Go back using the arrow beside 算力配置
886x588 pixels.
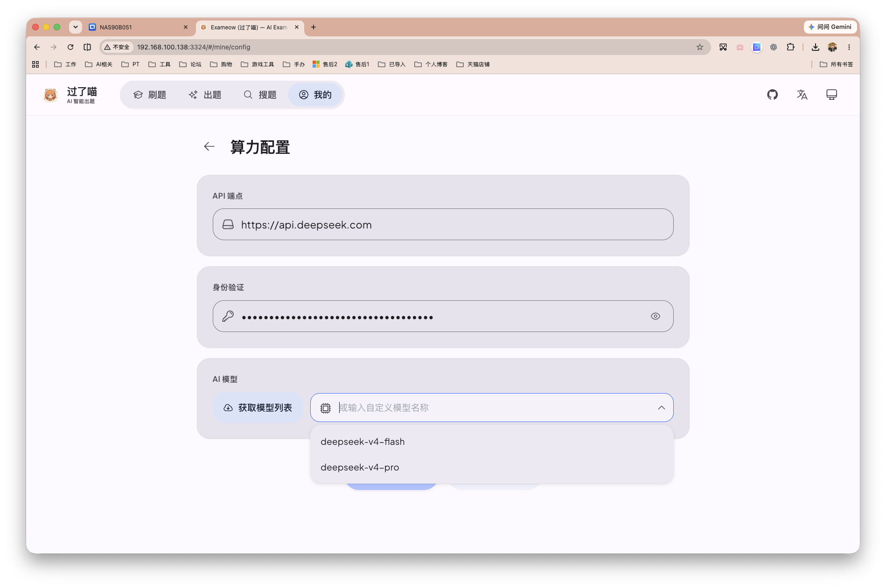pyautogui.click(x=209, y=146)
